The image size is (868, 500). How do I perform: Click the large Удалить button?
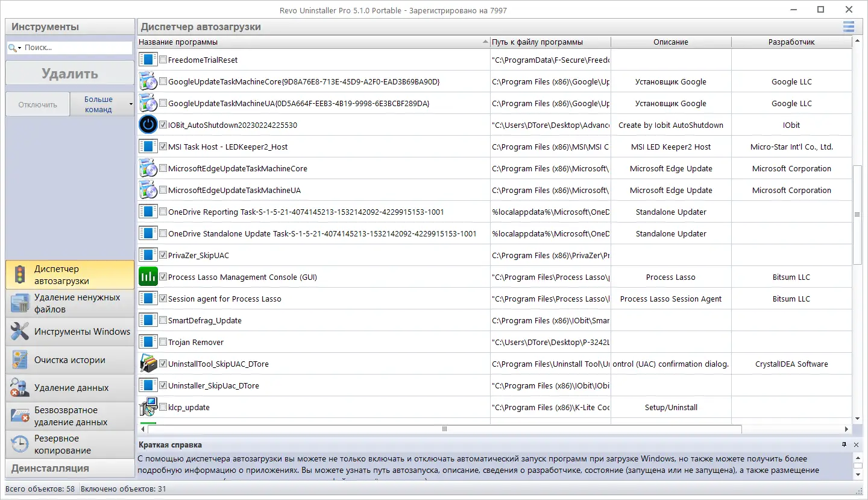click(x=70, y=74)
